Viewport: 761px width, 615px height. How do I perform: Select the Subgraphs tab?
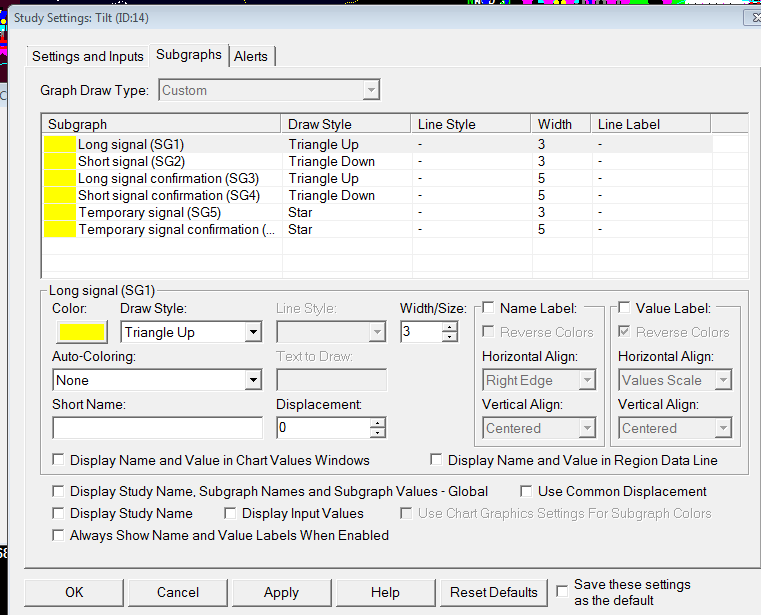pos(189,55)
